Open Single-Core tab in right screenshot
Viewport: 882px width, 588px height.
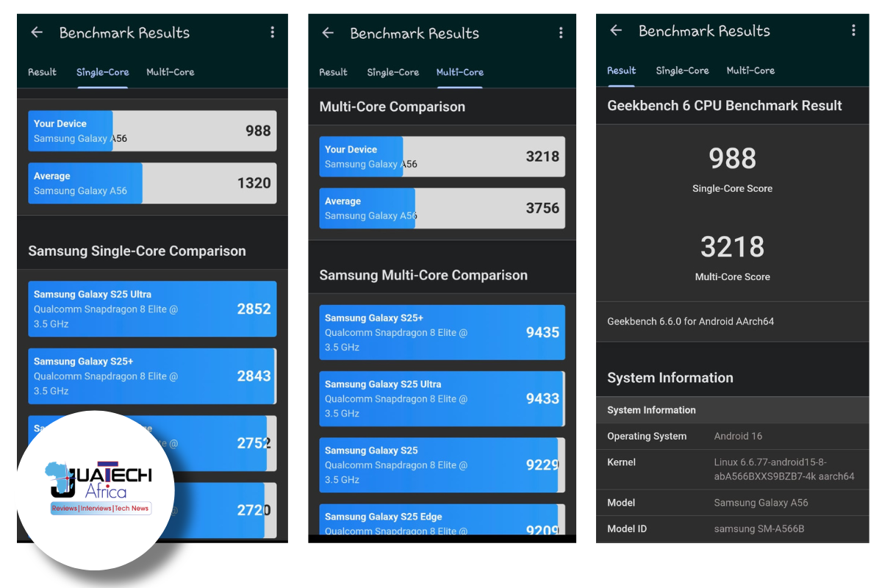pyautogui.click(x=682, y=71)
